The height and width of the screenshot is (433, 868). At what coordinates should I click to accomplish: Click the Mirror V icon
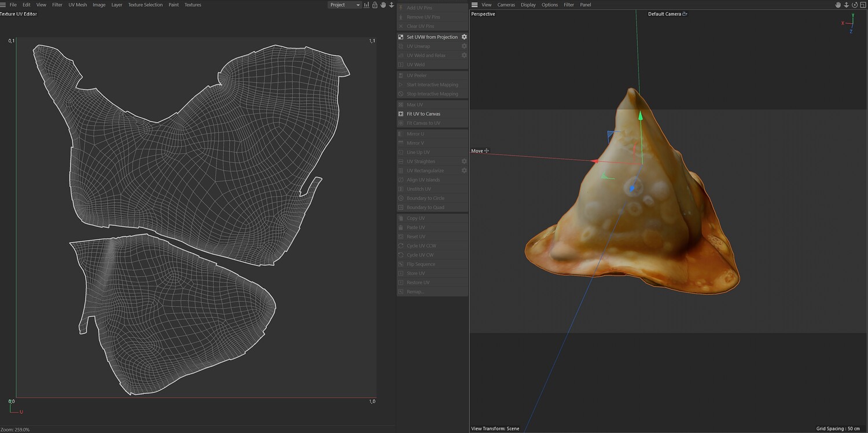(401, 143)
